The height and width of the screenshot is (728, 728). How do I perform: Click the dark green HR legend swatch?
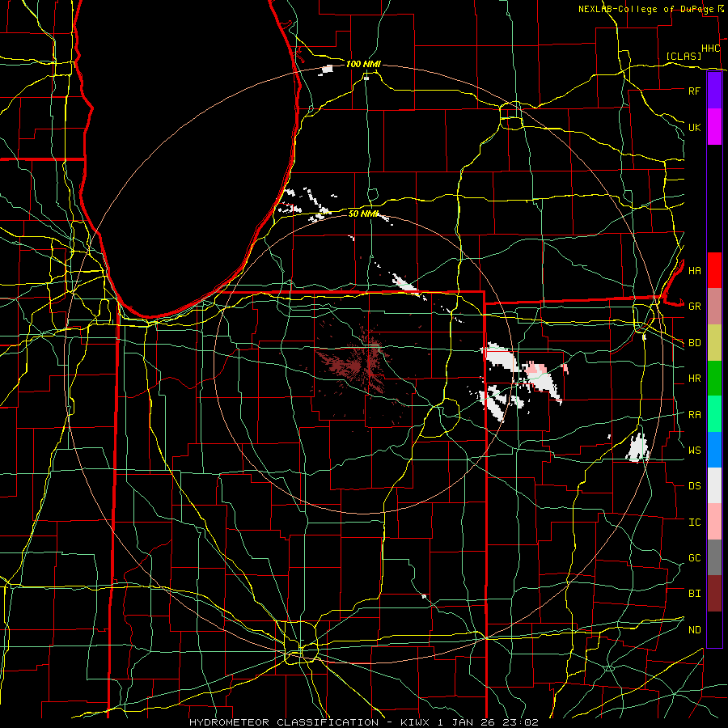coord(714,379)
